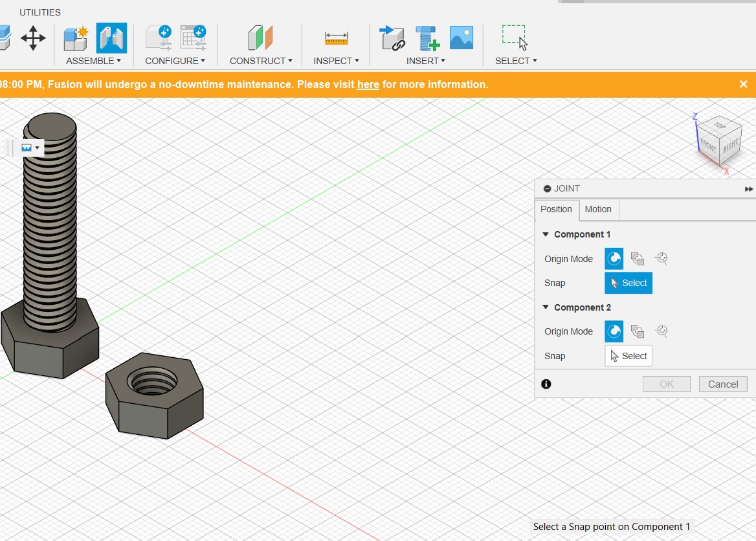Open the Select dropdown menu
This screenshot has width=756, height=541.
click(516, 61)
